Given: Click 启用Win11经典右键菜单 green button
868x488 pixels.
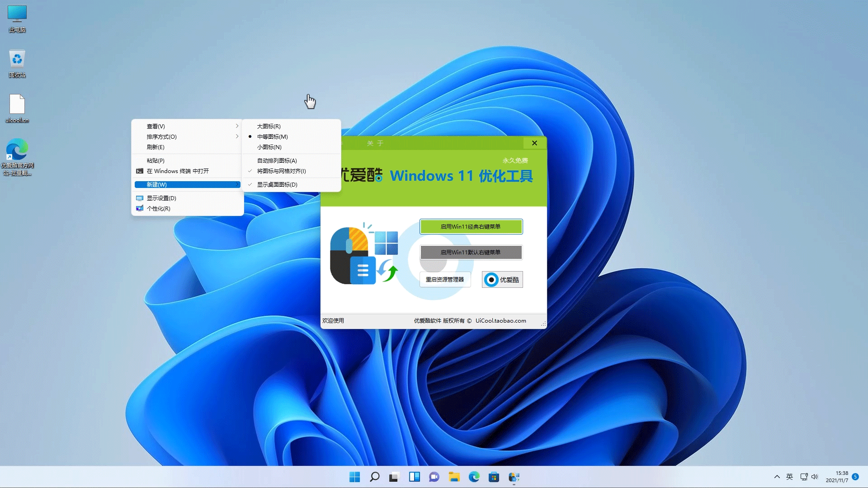Looking at the screenshot, I should (x=471, y=227).
